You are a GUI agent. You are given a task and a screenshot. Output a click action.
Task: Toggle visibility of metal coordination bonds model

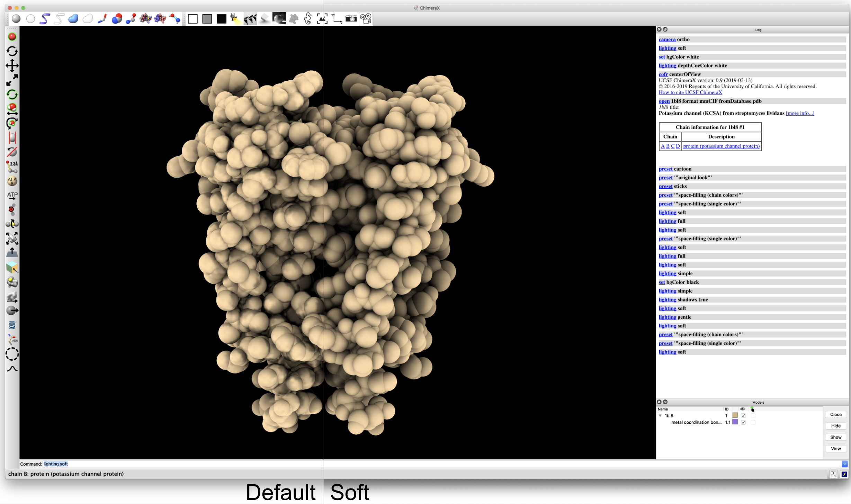pos(743,422)
